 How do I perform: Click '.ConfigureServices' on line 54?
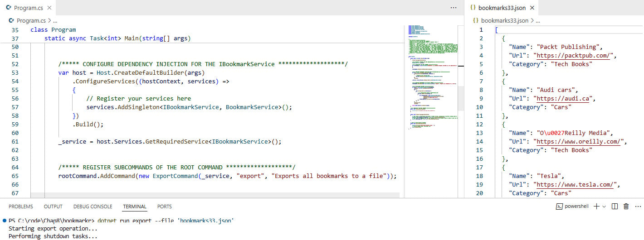point(104,81)
